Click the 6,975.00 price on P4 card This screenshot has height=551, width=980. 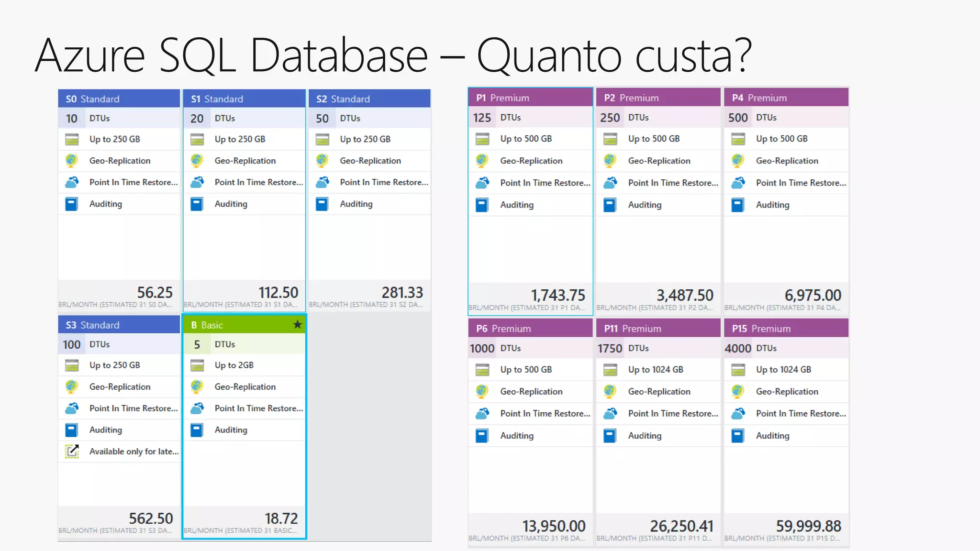813,295
